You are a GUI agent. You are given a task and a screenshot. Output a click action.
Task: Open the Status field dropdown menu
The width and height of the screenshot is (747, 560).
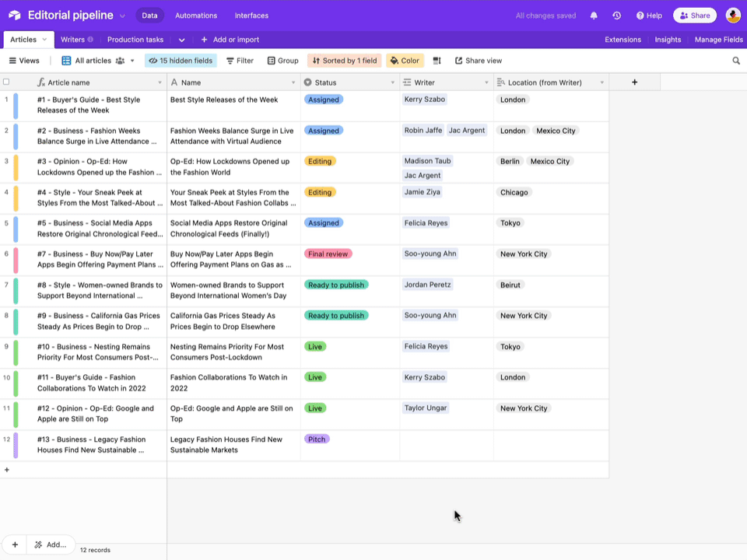point(391,82)
